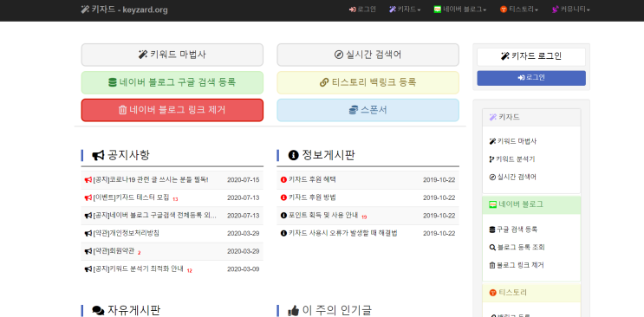Click the 키자드 로그인 panel title
This screenshot has height=317, width=644.
[x=531, y=56]
